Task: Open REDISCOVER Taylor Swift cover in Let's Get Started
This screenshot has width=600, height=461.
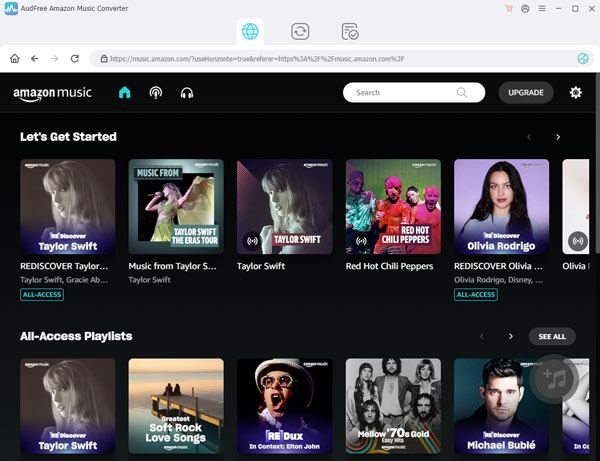Action: pyautogui.click(x=68, y=207)
